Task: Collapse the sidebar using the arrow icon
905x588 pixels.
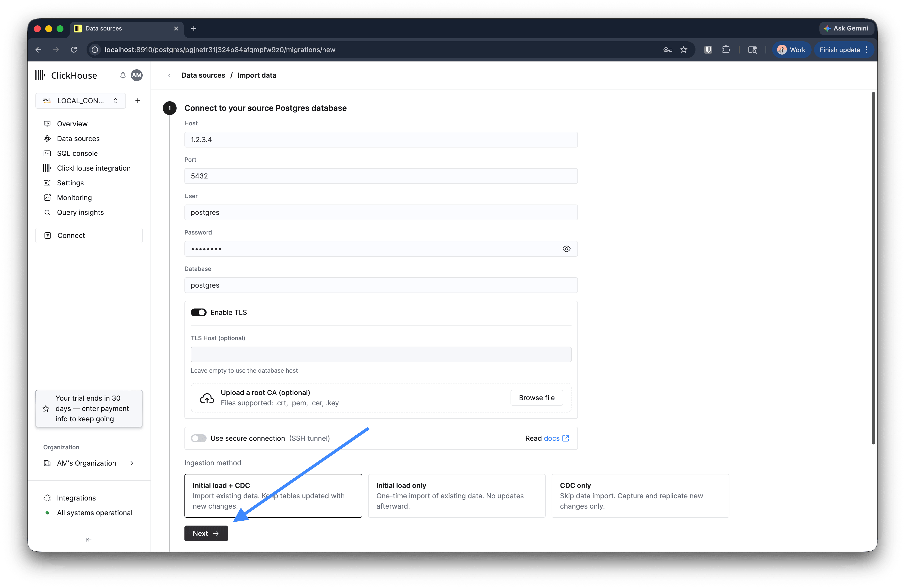Action: (x=89, y=540)
